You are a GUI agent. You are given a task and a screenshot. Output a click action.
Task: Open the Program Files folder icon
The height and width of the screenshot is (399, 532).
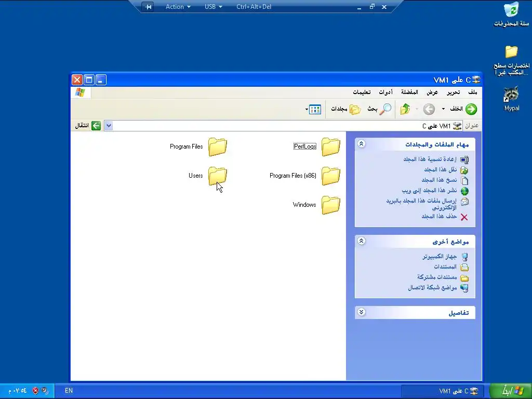point(218,147)
